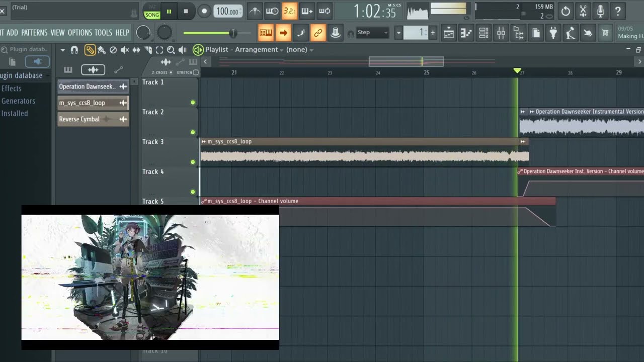Arm the record button

pyautogui.click(x=204, y=11)
